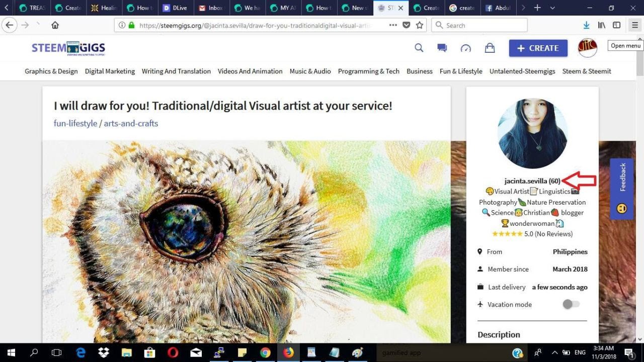Switch to the DLive browser tab

[x=176, y=8]
